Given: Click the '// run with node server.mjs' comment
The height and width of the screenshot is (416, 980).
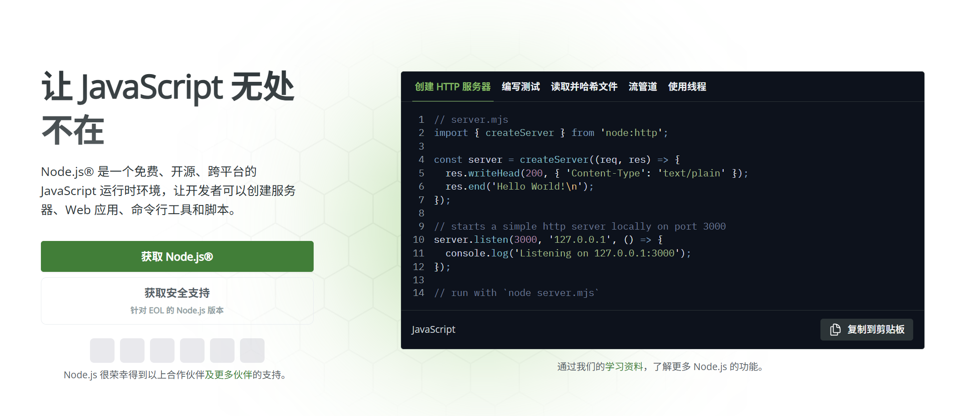Looking at the screenshot, I should [516, 293].
